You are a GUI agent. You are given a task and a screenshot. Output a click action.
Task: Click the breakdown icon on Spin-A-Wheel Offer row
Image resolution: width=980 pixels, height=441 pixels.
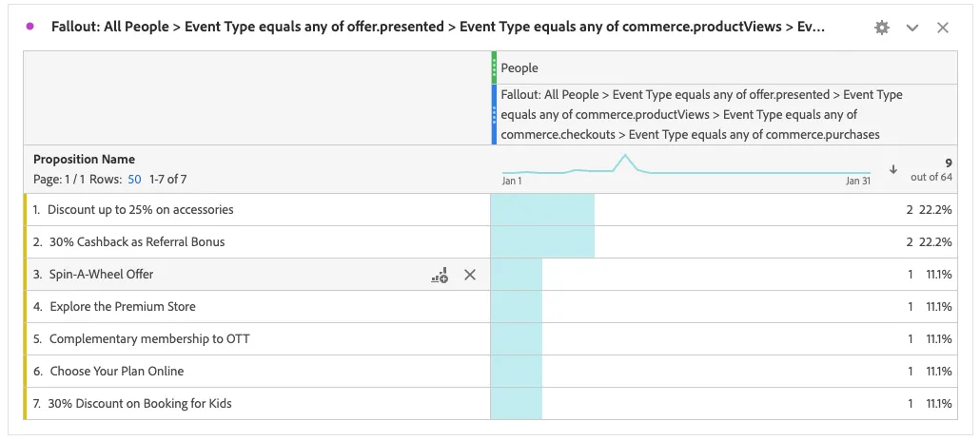click(x=440, y=275)
